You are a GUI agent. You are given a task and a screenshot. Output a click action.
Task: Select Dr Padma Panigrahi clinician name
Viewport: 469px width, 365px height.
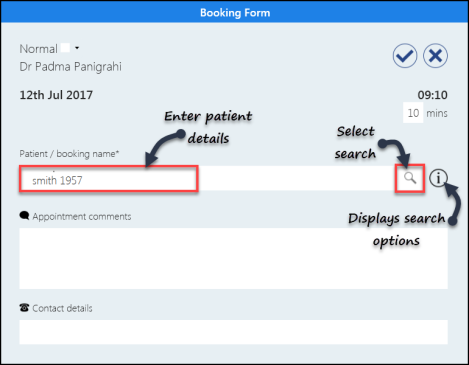tap(70, 67)
